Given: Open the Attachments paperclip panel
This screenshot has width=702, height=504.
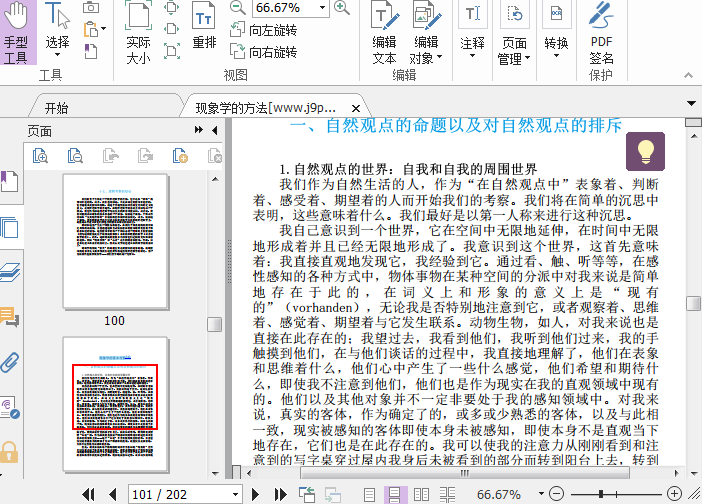Looking at the screenshot, I should coord(10,362).
